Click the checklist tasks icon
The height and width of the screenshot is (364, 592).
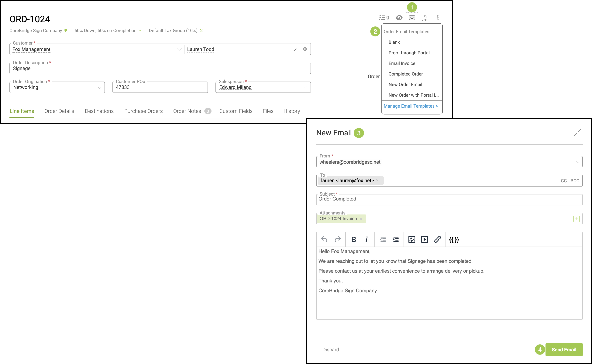(384, 18)
